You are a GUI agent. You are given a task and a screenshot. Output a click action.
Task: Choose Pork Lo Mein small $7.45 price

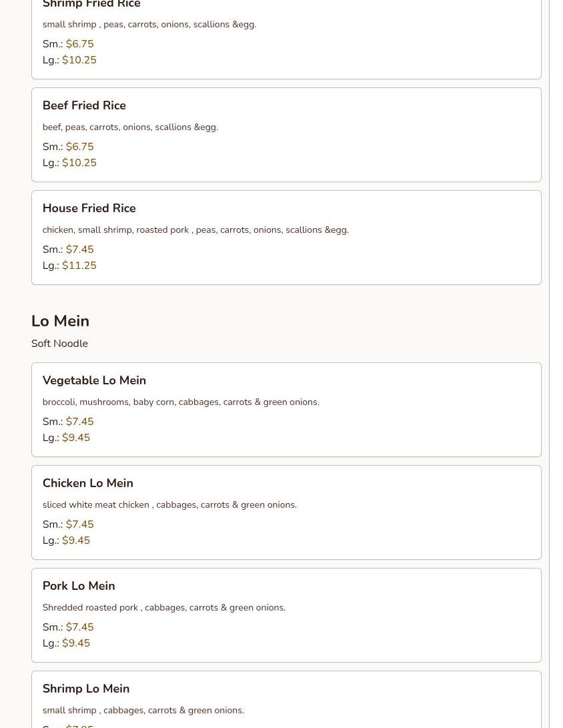[x=79, y=627]
